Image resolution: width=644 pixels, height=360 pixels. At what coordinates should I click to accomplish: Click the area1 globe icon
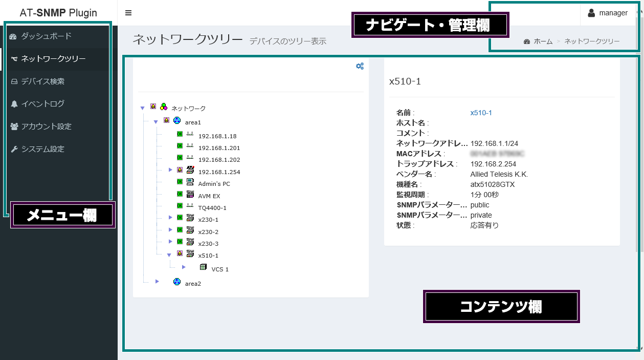177,121
